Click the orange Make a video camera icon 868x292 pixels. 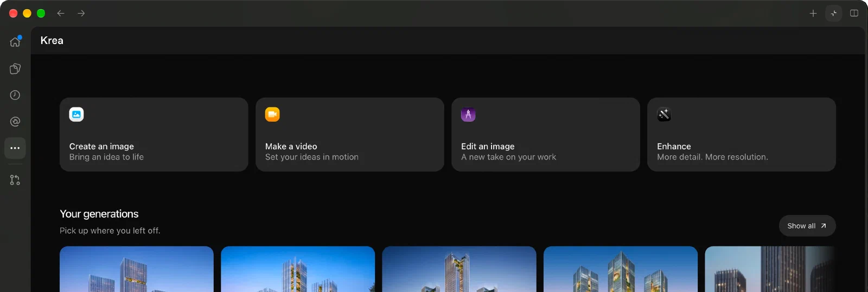272,115
